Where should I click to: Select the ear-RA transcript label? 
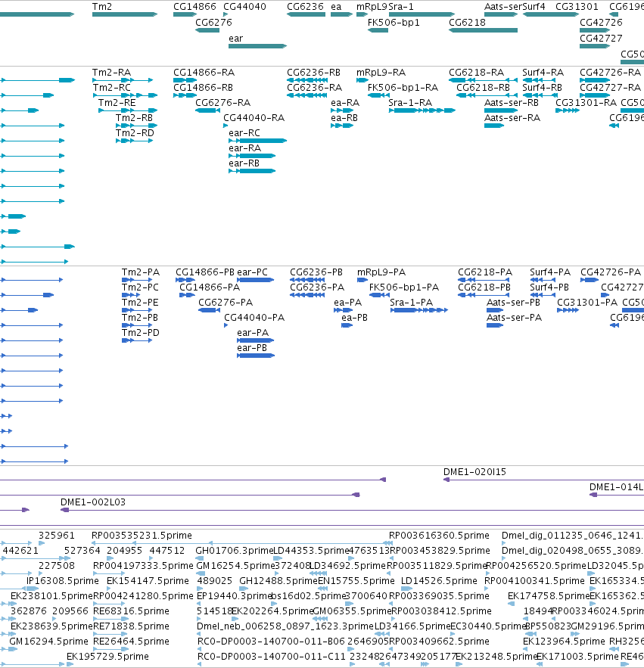[x=244, y=148]
